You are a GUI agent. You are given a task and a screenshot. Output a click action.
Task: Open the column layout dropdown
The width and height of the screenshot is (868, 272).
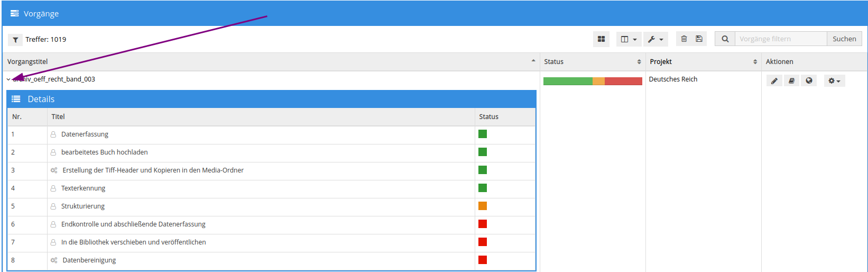pos(629,39)
